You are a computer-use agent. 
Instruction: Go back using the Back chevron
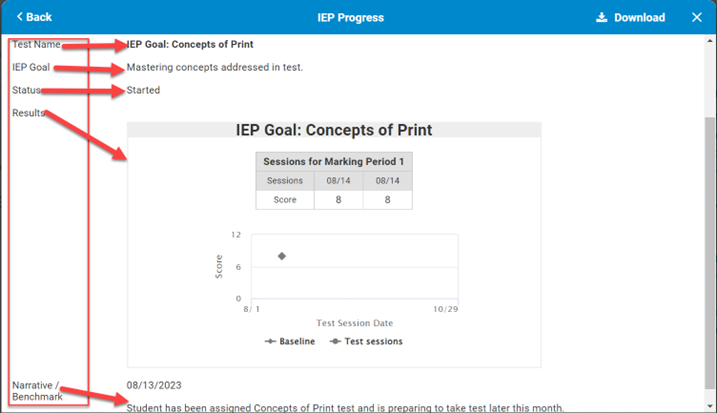pos(20,17)
